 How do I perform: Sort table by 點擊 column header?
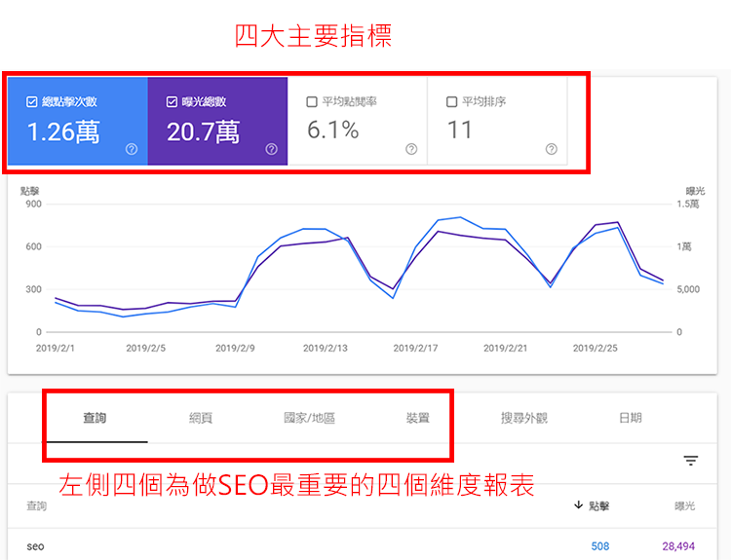599,506
